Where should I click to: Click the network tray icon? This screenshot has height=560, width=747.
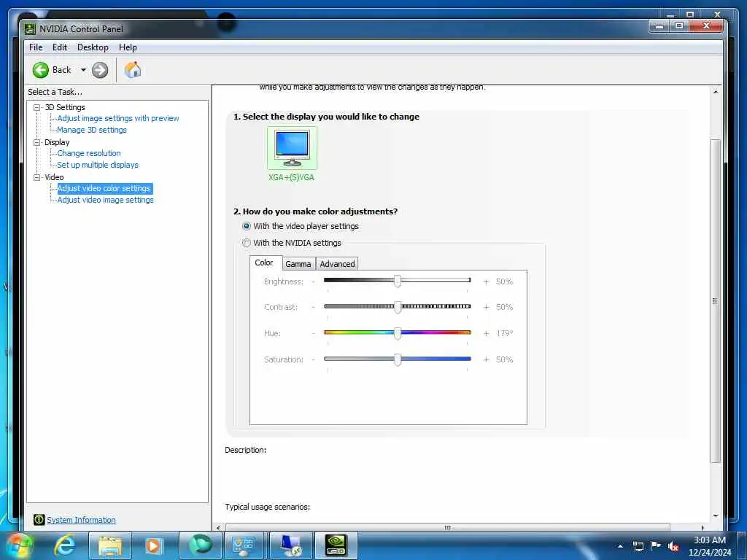click(x=638, y=546)
